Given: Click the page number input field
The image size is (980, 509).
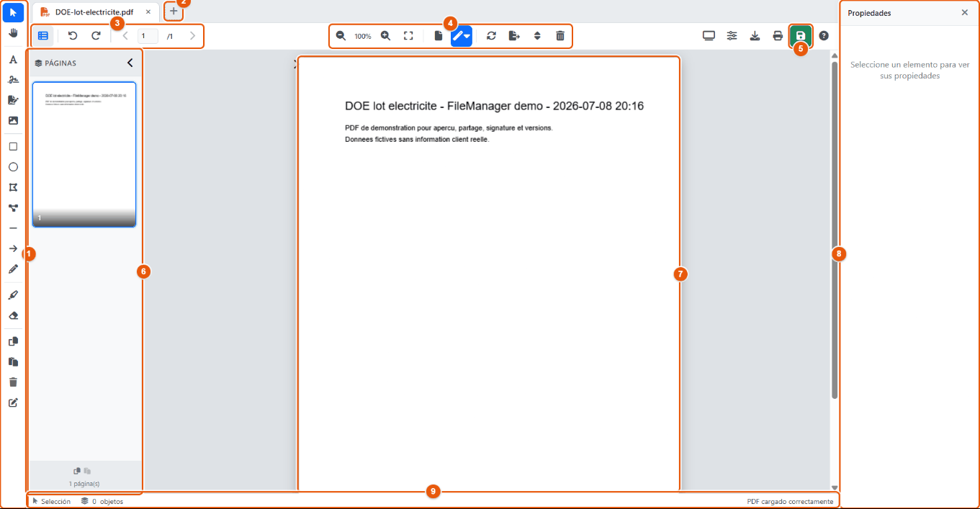Looking at the screenshot, I should pyautogui.click(x=148, y=35).
